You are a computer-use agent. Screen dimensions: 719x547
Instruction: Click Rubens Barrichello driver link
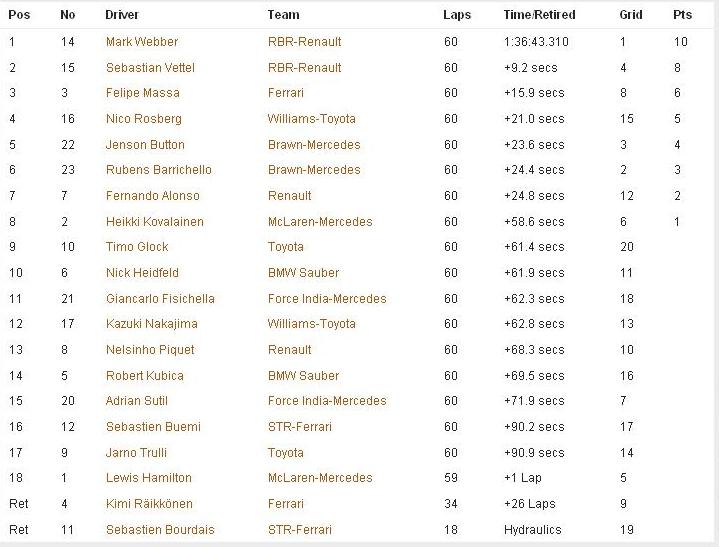point(159,170)
